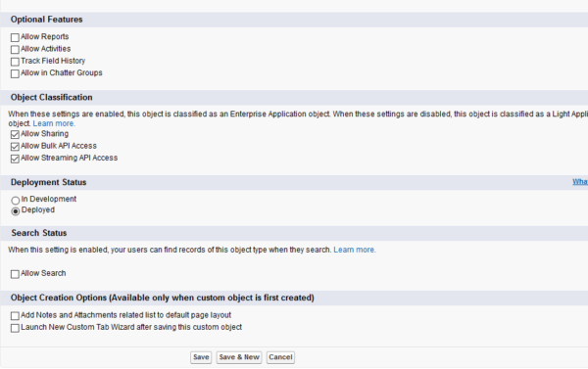Click the Deployed label text
This screenshot has height=369, width=588.
click(38, 209)
